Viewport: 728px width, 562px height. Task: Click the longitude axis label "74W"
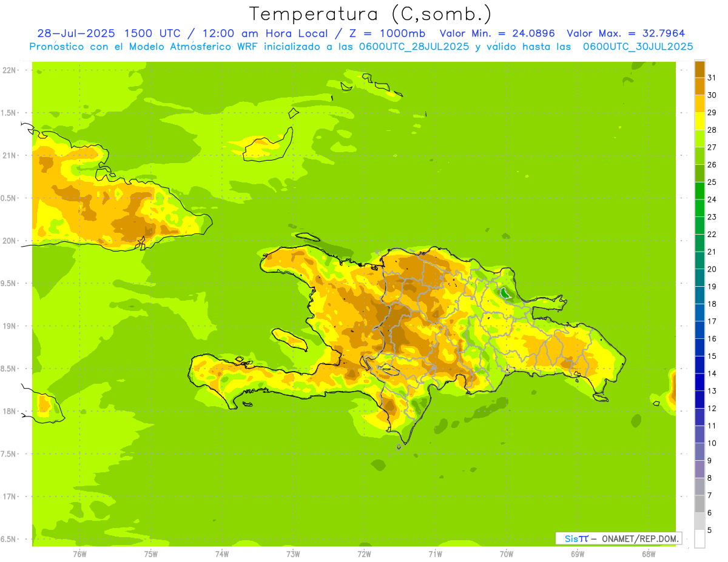click(x=221, y=554)
